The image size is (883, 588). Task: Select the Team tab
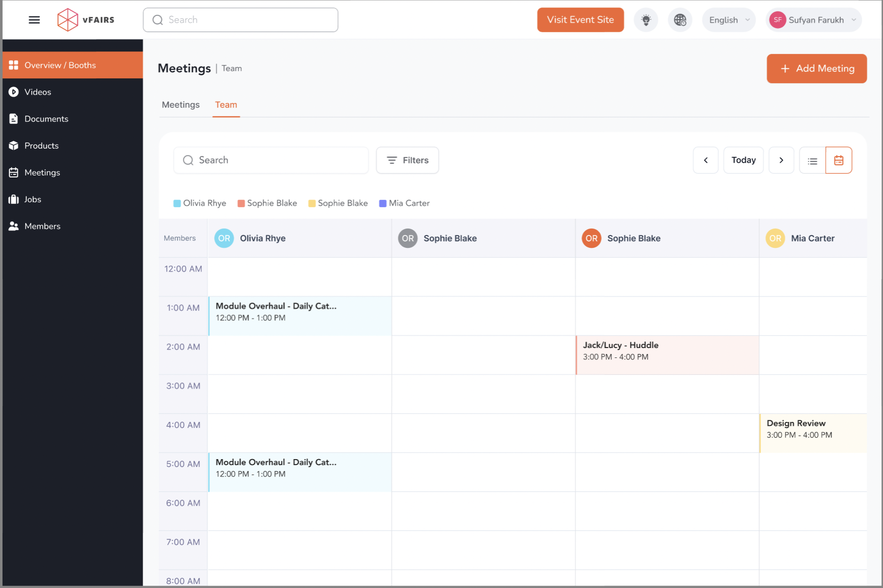[x=226, y=105]
